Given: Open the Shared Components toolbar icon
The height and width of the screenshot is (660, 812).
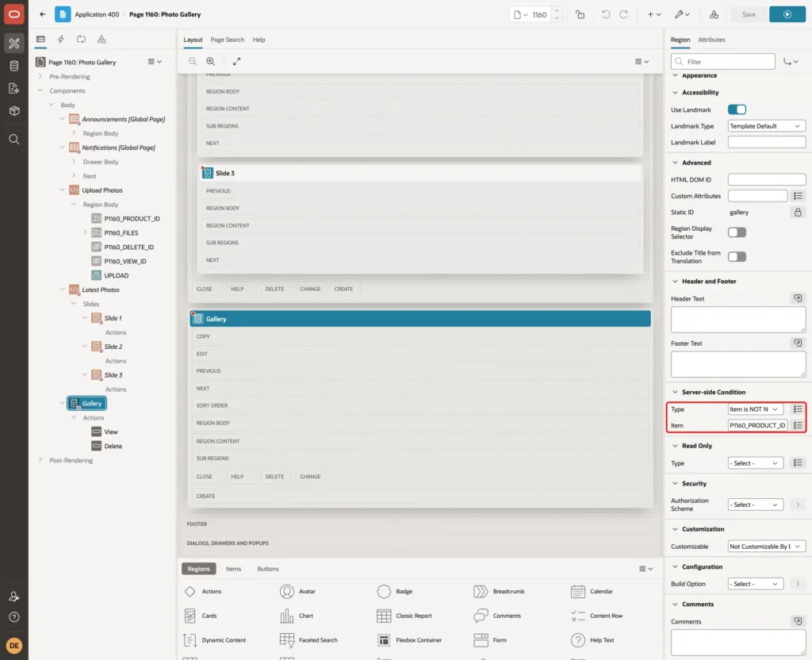Looking at the screenshot, I should 714,14.
